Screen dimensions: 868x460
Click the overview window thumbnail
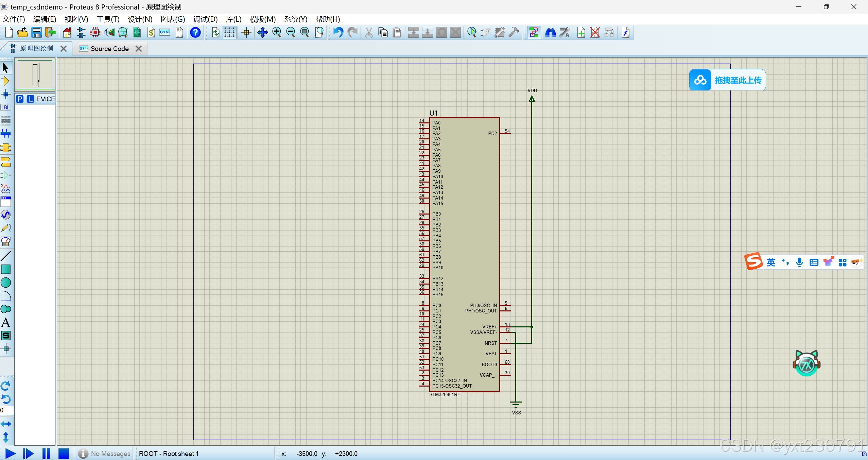tap(35, 74)
